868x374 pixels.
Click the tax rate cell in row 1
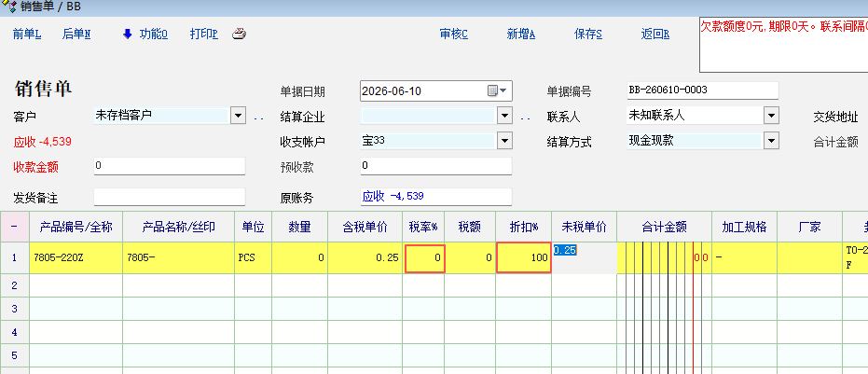point(424,257)
